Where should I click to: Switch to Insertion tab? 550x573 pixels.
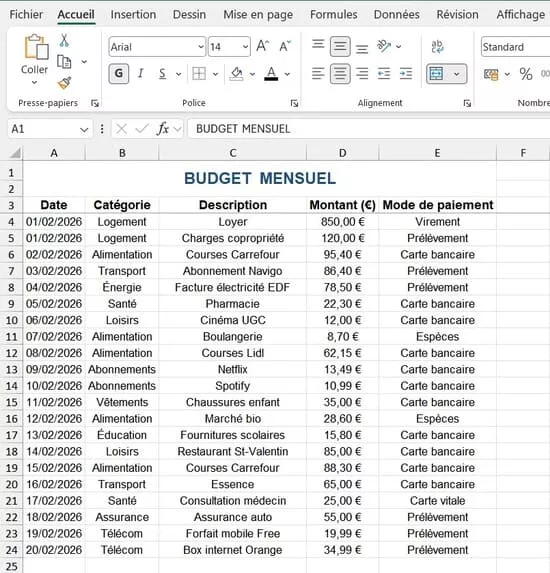pos(133,15)
